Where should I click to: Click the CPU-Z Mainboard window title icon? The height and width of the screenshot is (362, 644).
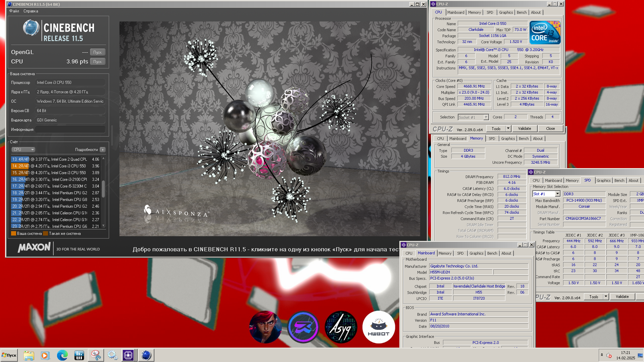[404, 245]
